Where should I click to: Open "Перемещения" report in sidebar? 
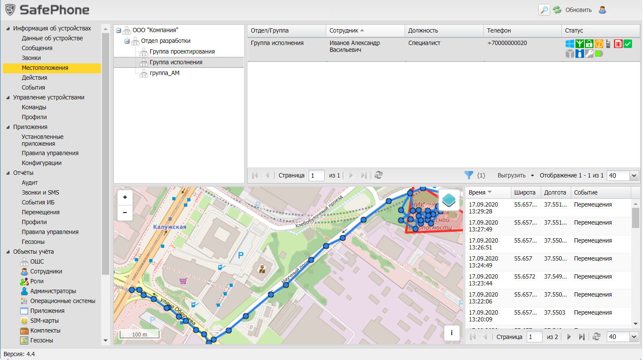coord(41,212)
